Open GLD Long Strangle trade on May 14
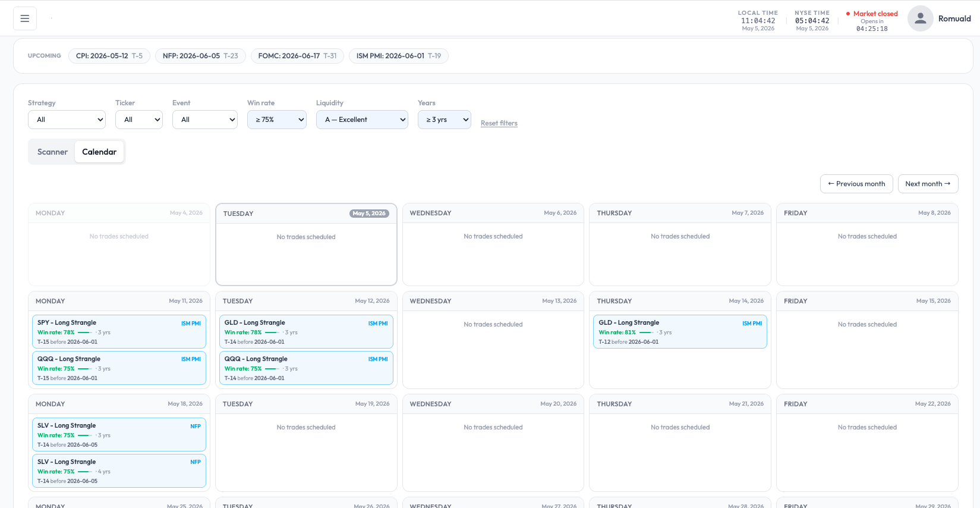 680,332
